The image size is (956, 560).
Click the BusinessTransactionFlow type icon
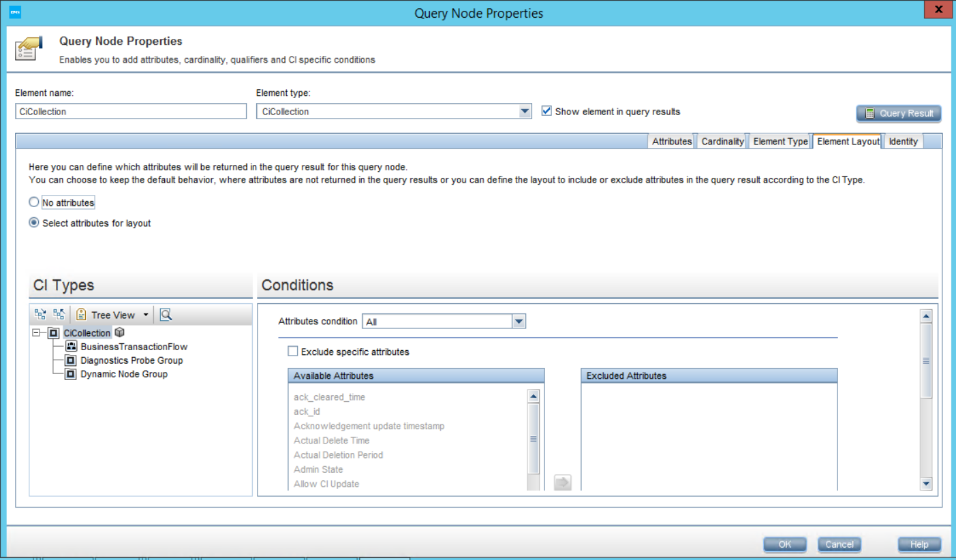tap(72, 346)
